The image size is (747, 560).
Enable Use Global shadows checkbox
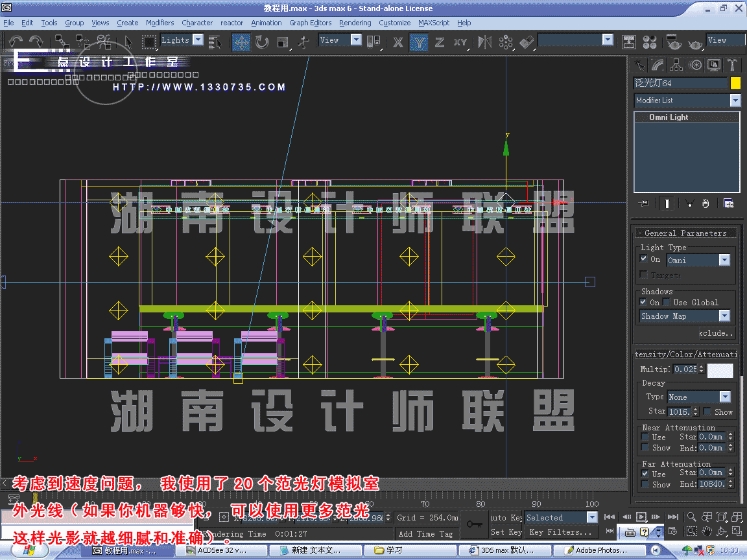(x=667, y=302)
